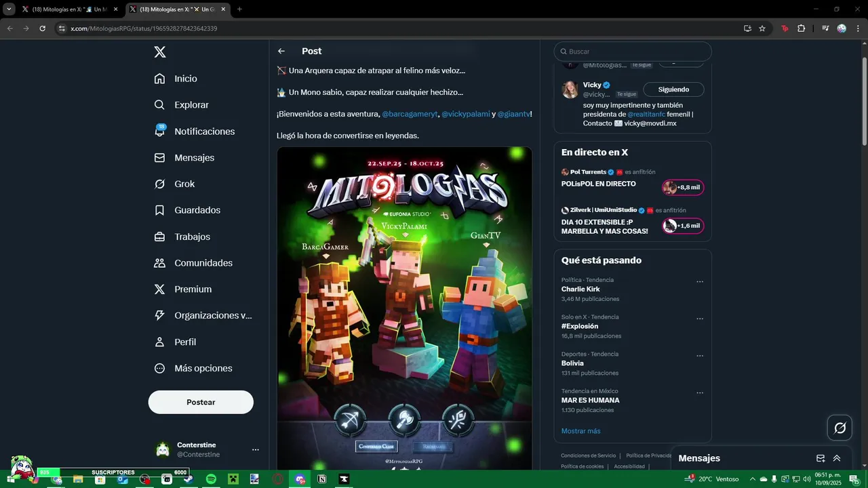Open the Bolivia trend
Screen dimensions: 868x488
pos(572,363)
